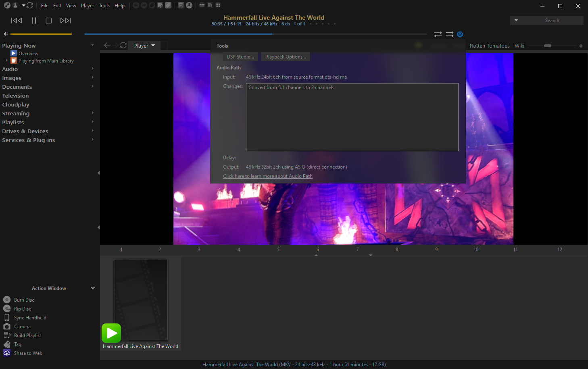Click the grid view toolbar icon
The height and width of the screenshot is (369, 588).
click(218, 5)
